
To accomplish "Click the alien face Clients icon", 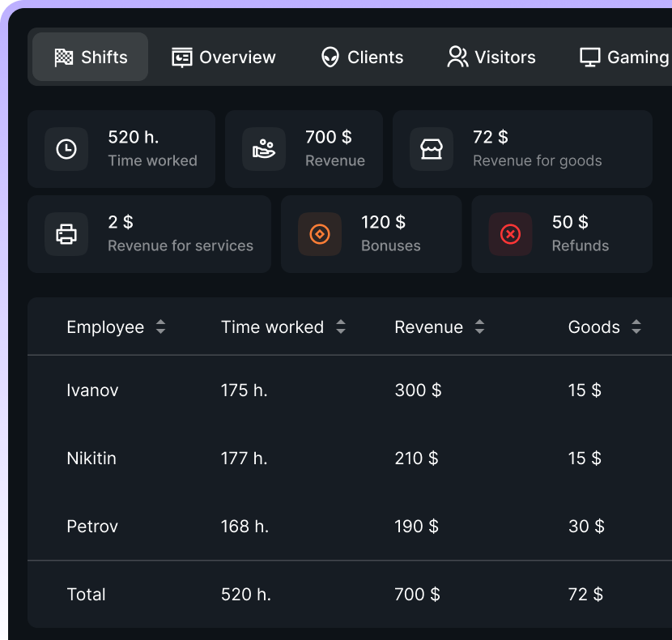I will (x=330, y=58).
